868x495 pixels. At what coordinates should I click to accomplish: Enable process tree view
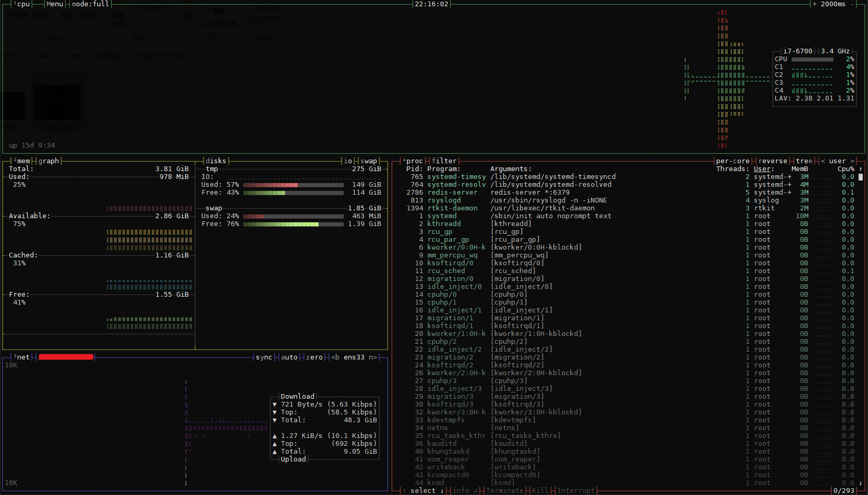click(x=804, y=161)
